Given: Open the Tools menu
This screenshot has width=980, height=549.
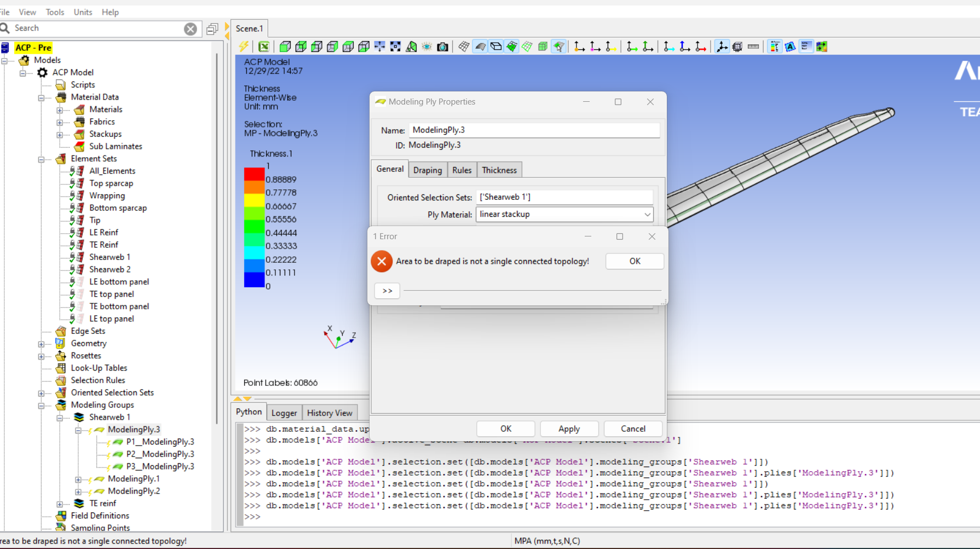Looking at the screenshot, I should coord(54,11).
